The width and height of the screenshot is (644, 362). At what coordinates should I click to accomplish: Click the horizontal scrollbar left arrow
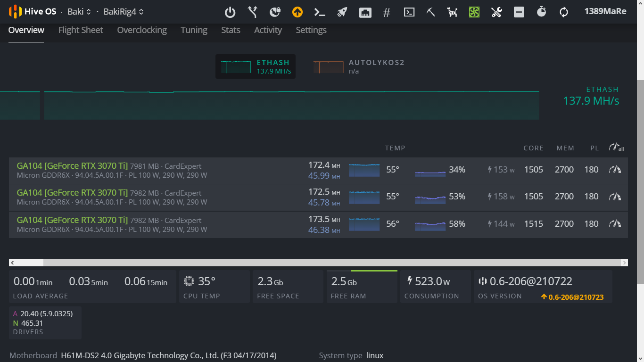12,263
